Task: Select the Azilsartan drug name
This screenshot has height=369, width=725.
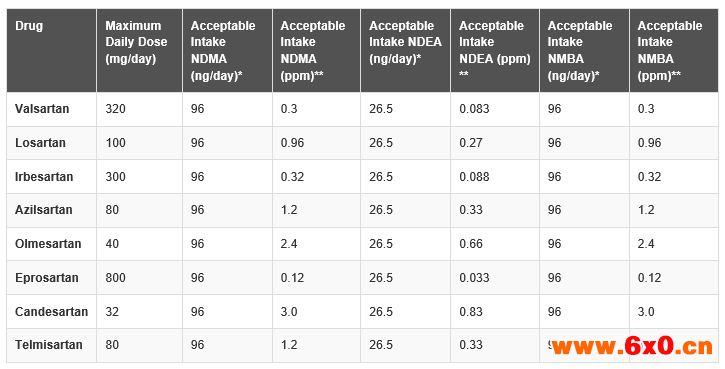Action: click(43, 210)
